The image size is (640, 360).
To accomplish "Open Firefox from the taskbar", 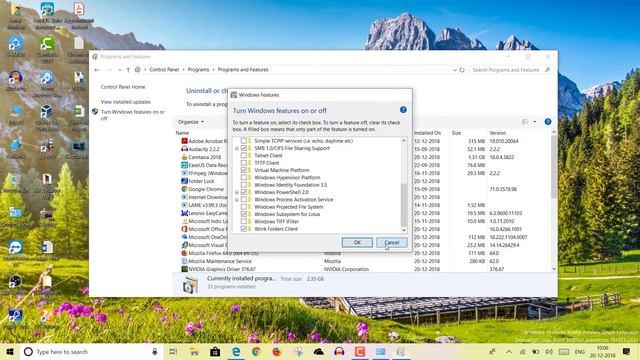I will (x=277, y=351).
